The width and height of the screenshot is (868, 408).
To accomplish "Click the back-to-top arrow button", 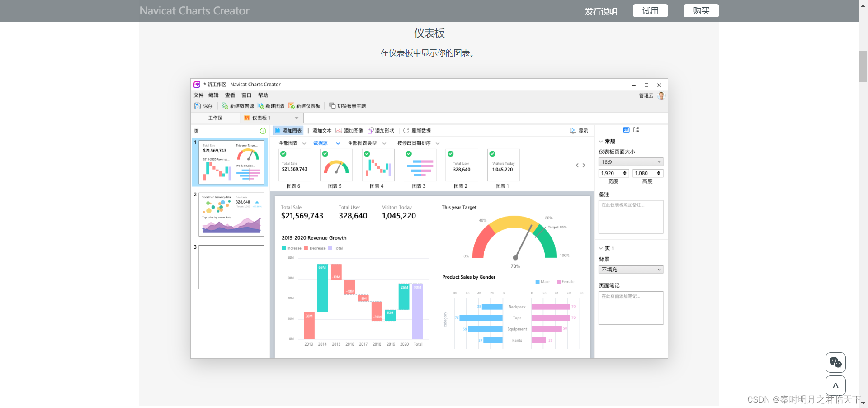I will tap(835, 386).
